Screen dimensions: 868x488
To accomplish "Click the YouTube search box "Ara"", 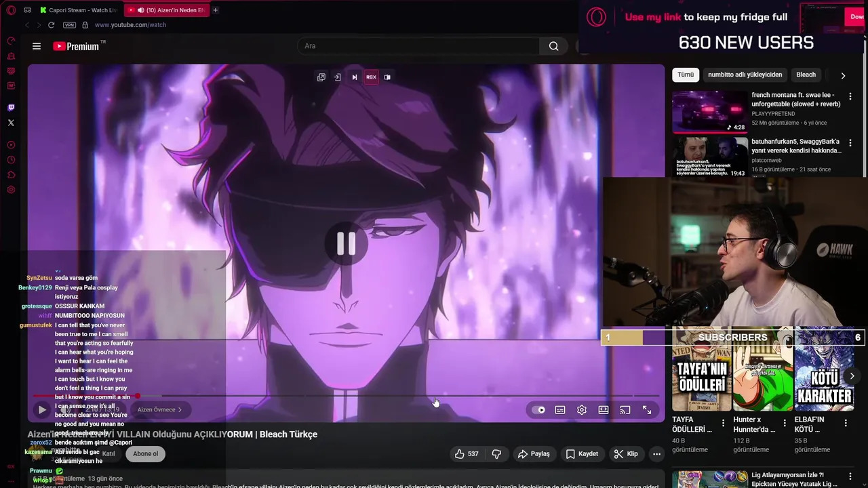I will point(418,46).
